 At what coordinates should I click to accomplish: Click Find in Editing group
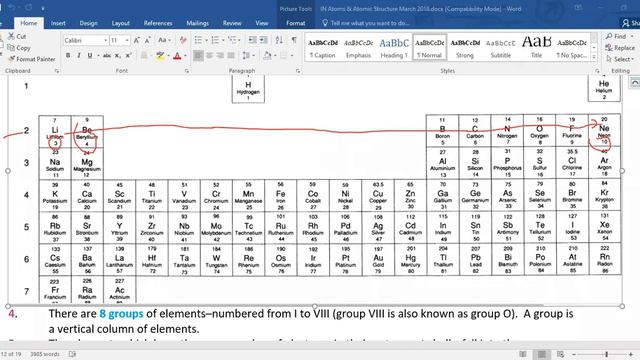tap(616, 36)
